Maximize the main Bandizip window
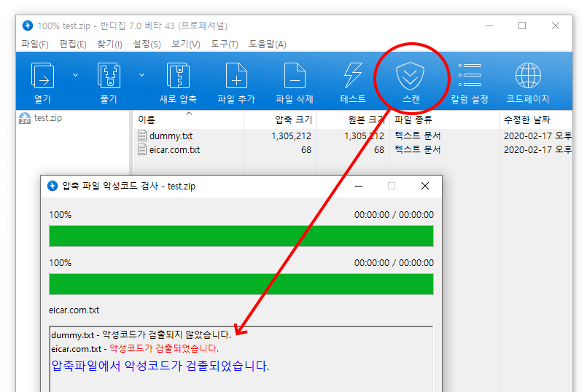Image resolution: width=587 pixels, height=392 pixels. (x=522, y=26)
